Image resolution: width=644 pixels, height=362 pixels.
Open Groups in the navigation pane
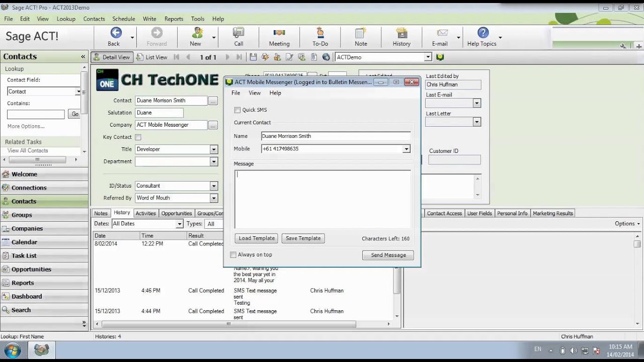(44, 215)
